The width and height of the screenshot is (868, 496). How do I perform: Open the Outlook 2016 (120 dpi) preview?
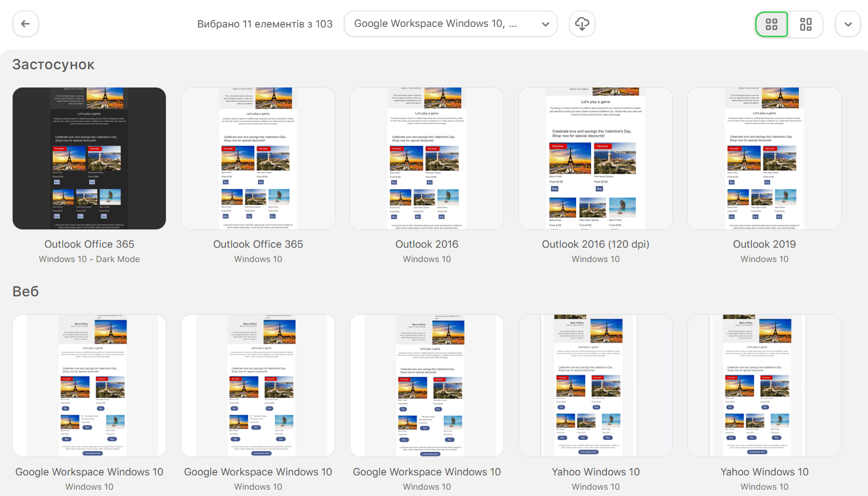(x=596, y=158)
